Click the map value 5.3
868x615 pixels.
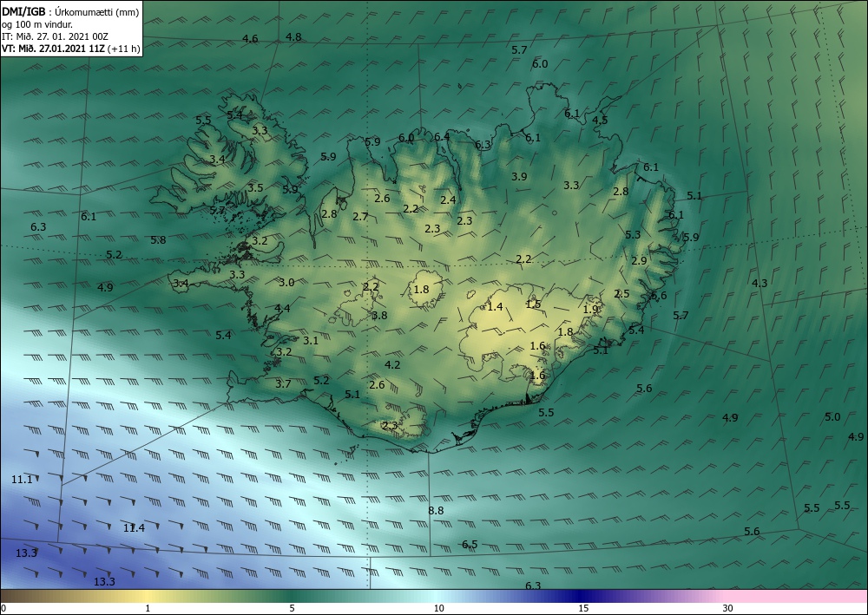[633, 234]
